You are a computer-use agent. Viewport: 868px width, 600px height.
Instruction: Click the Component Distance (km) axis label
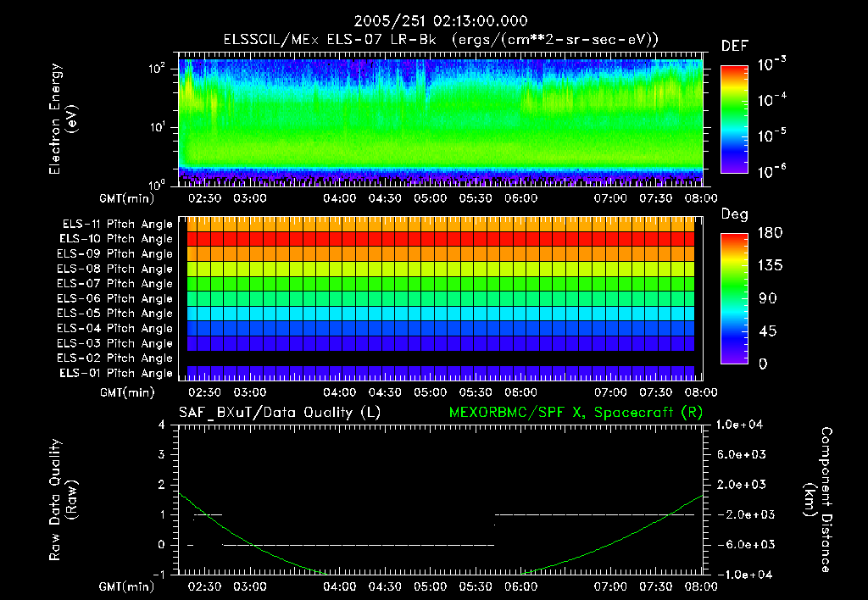click(818, 500)
